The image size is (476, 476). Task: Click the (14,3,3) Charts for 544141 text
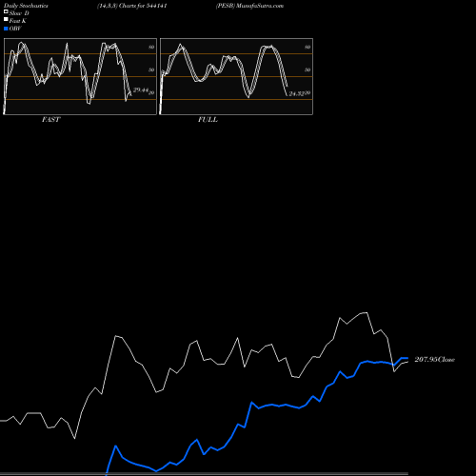[132, 6]
